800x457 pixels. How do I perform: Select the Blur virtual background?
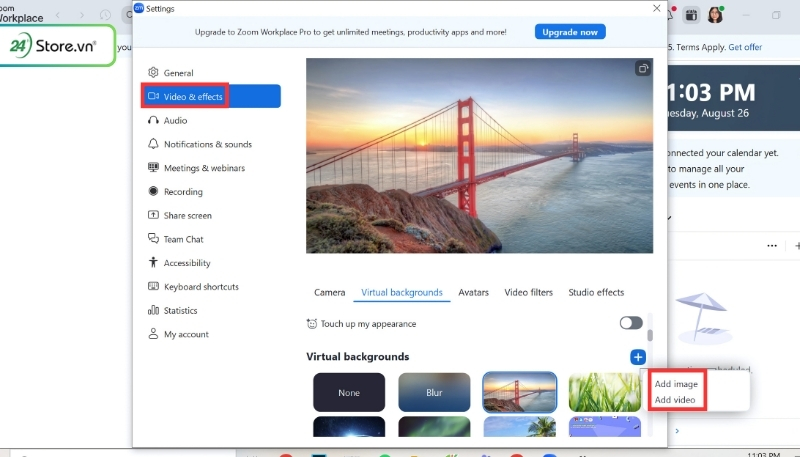click(434, 393)
